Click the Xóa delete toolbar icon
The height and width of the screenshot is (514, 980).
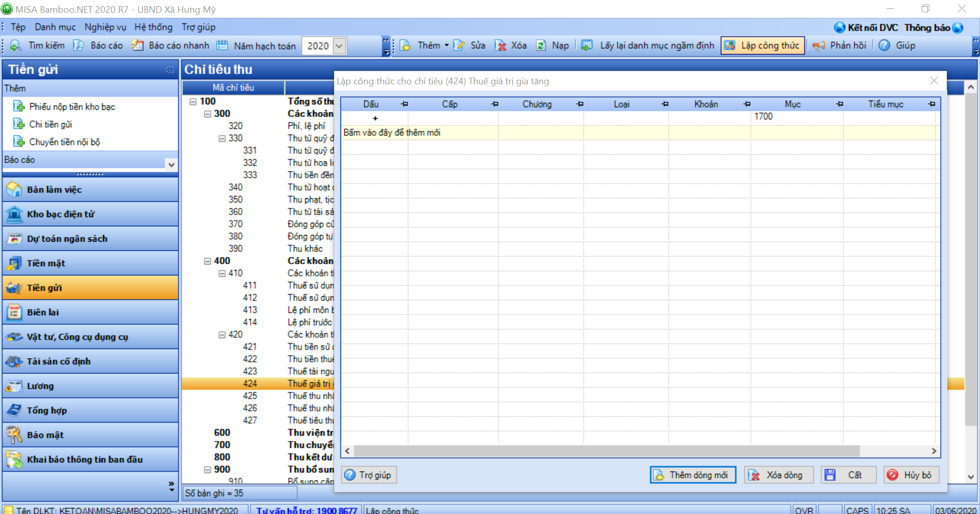point(501,45)
